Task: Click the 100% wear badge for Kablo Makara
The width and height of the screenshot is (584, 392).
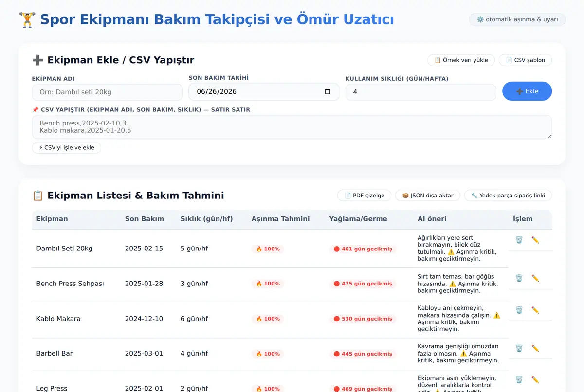Action: (x=268, y=319)
